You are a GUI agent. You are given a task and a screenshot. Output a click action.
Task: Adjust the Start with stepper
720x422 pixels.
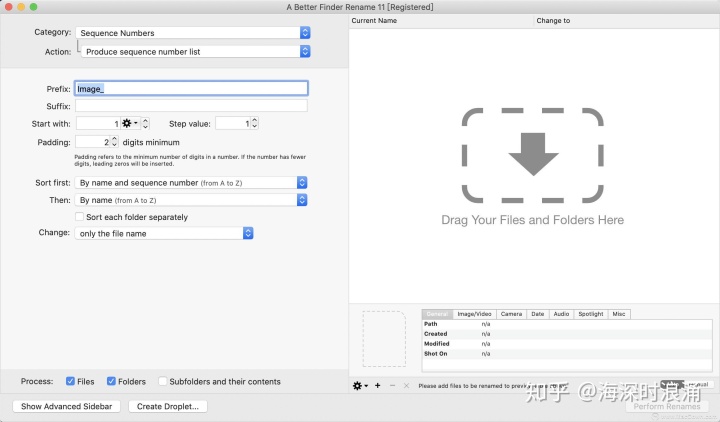[146, 124]
